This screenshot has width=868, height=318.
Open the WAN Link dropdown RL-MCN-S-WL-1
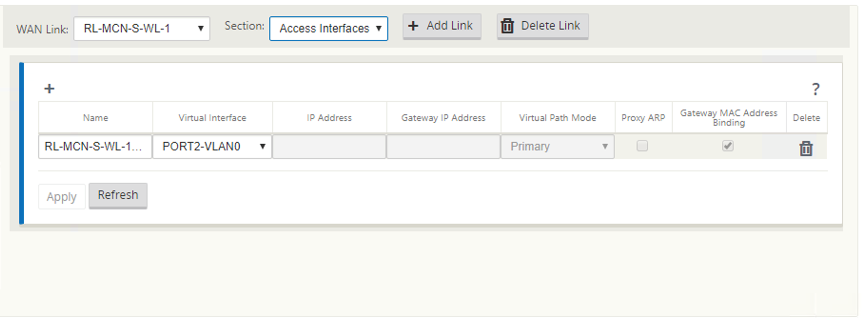[x=142, y=29]
